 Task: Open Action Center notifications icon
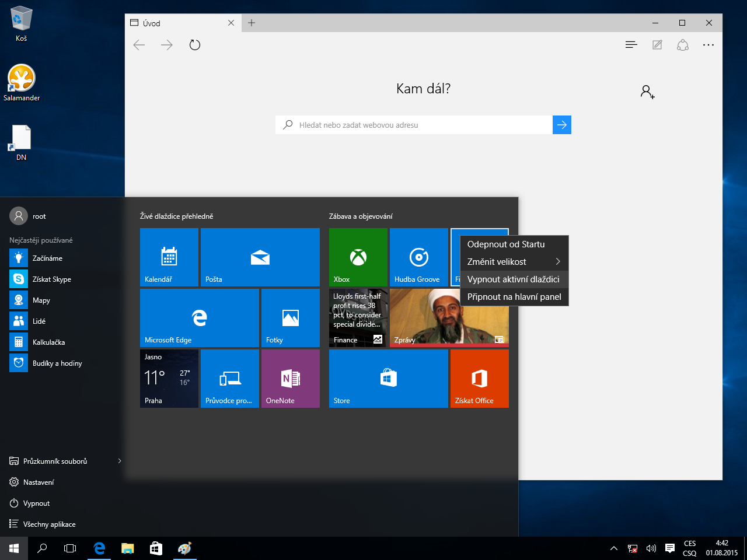coord(670,548)
